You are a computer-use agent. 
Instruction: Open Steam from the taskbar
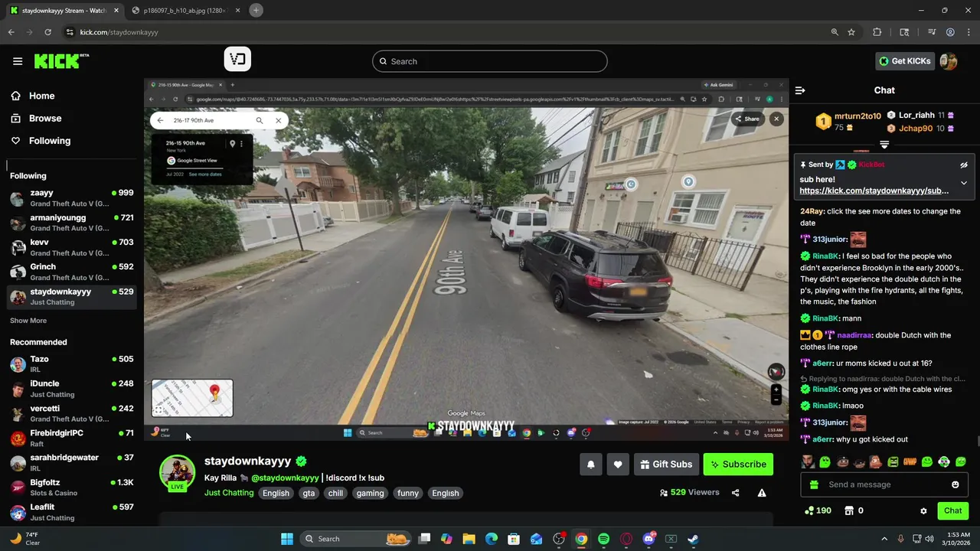point(693,539)
